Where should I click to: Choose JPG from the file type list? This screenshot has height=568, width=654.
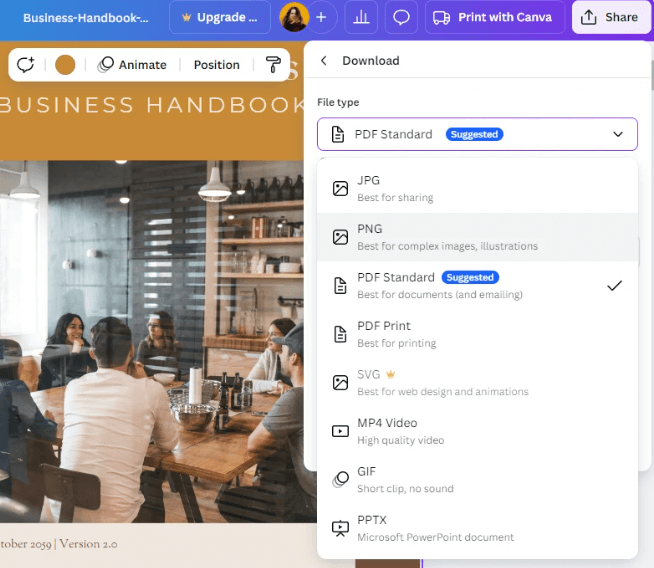click(477, 188)
